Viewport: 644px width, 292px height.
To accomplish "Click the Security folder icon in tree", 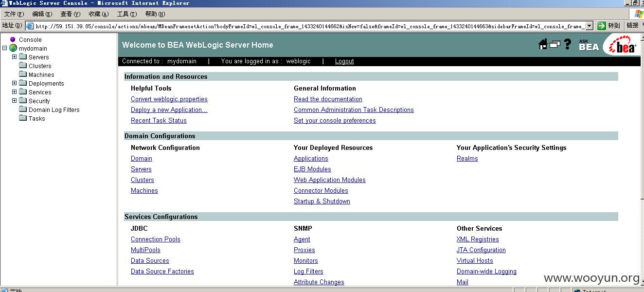I will tap(23, 101).
